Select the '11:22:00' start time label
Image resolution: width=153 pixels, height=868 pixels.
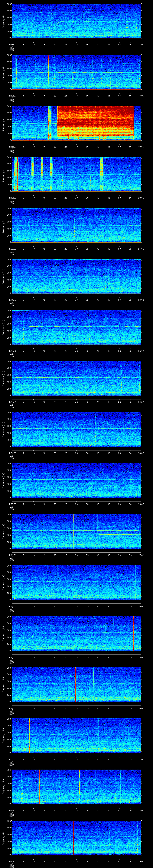12,351
